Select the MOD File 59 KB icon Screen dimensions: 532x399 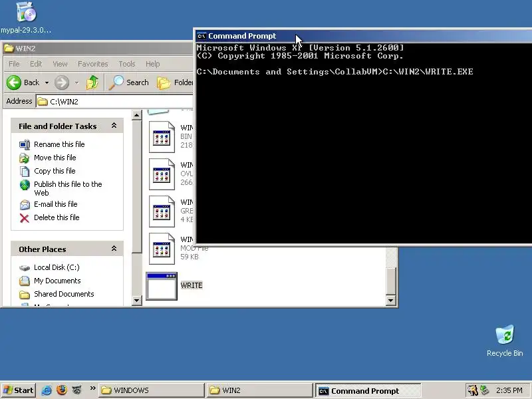point(162,249)
